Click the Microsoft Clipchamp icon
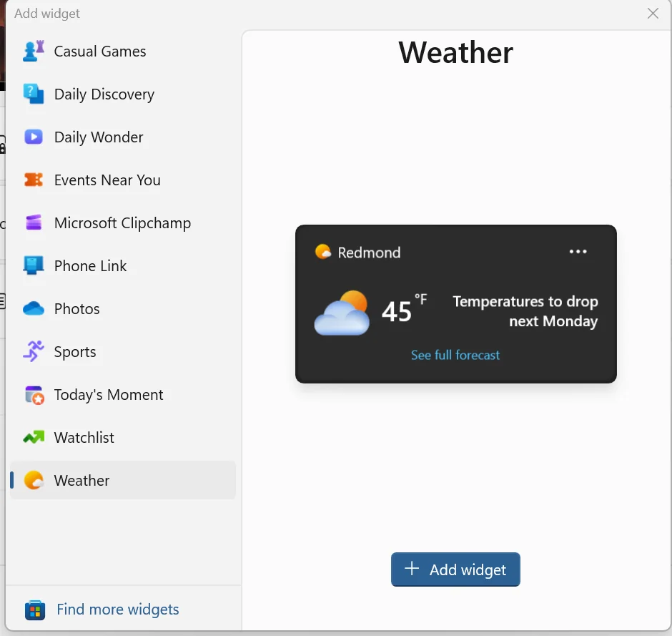672x636 pixels. 34,222
